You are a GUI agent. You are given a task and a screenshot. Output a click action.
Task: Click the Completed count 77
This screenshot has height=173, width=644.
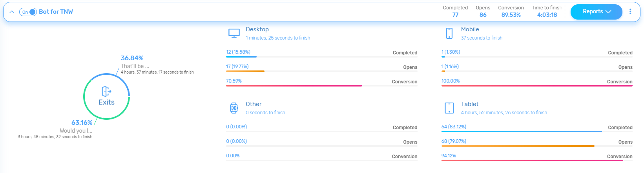[x=455, y=15]
